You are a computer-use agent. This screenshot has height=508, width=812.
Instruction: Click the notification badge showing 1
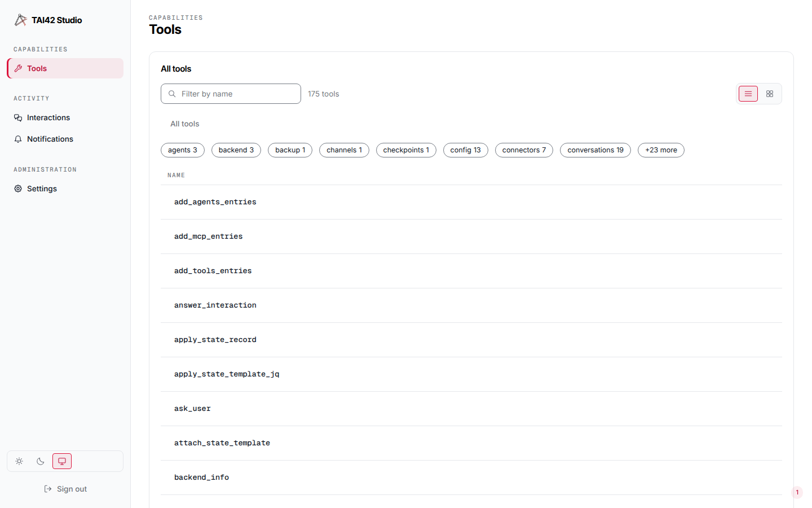tap(797, 492)
